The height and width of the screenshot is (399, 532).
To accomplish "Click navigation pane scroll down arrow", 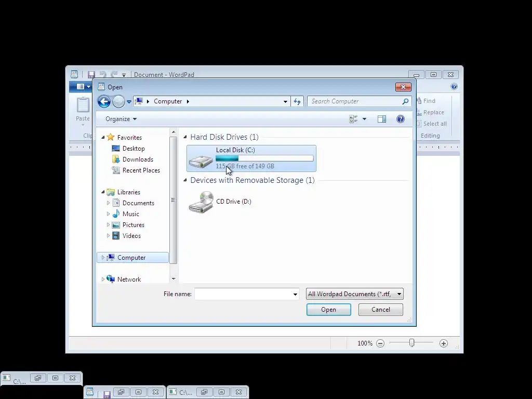I will [174, 279].
